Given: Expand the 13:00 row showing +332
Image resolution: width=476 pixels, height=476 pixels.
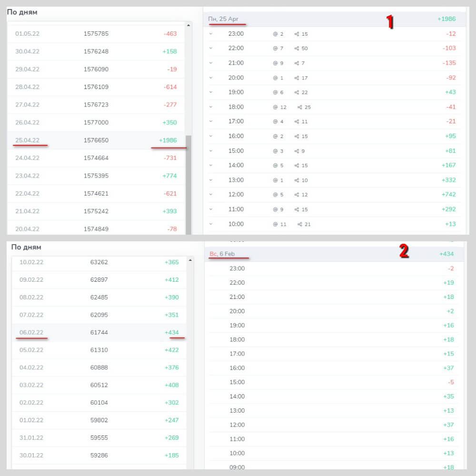Looking at the screenshot, I should [x=211, y=180].
